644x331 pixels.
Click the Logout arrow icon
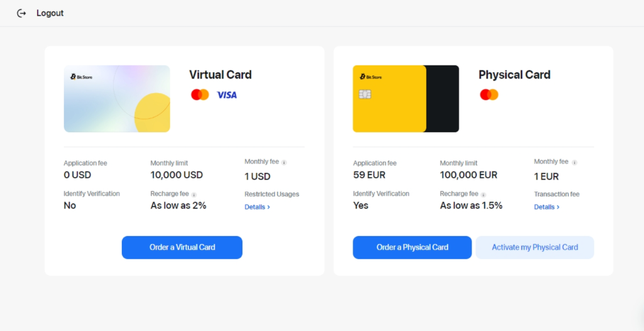point(21,13)
